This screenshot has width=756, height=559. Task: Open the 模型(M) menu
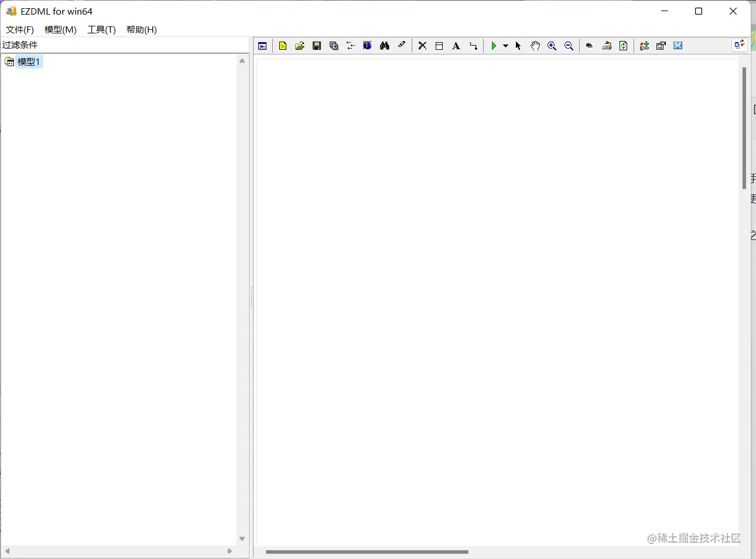(x=61, y=29)
